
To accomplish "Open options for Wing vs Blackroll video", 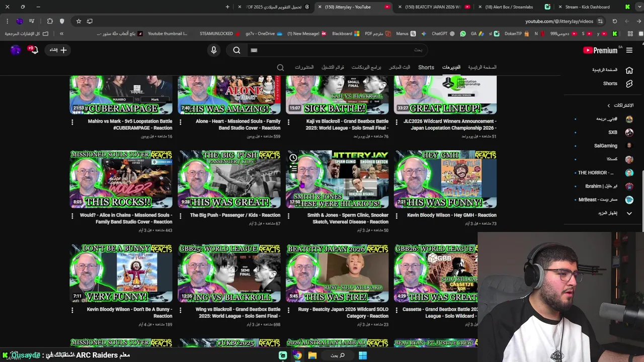I will pyautogui.click(x=180, y=310).
